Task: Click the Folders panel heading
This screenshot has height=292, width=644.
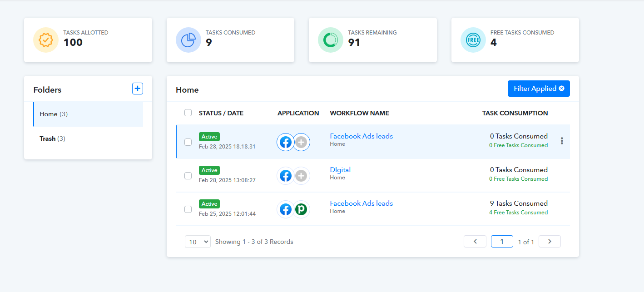Action: (47, 90)
